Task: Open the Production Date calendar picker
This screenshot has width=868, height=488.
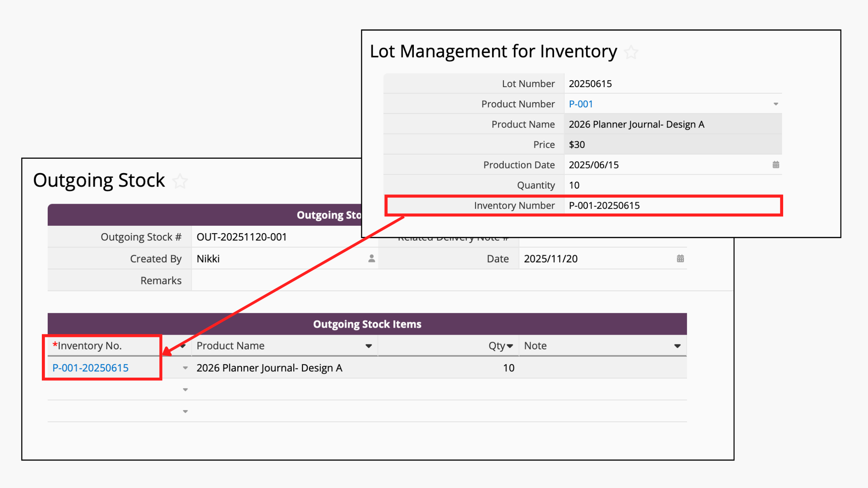Action: (776, 165)
